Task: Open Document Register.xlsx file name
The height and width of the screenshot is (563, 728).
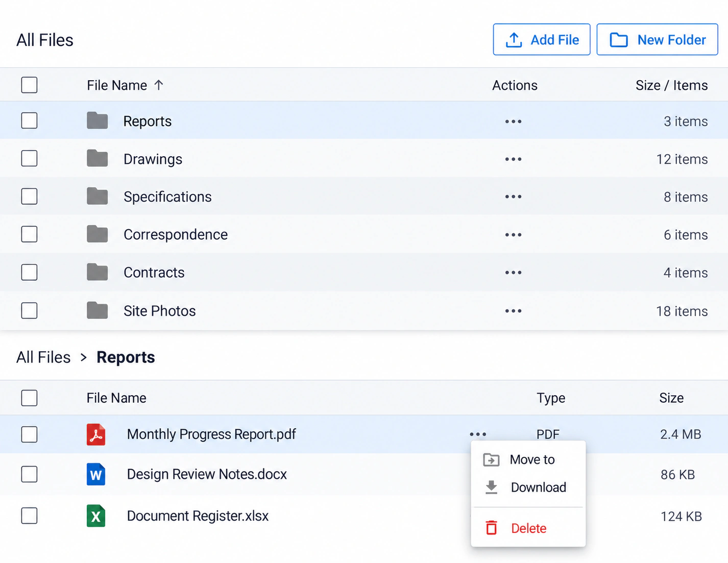Action: pos(198,516)
